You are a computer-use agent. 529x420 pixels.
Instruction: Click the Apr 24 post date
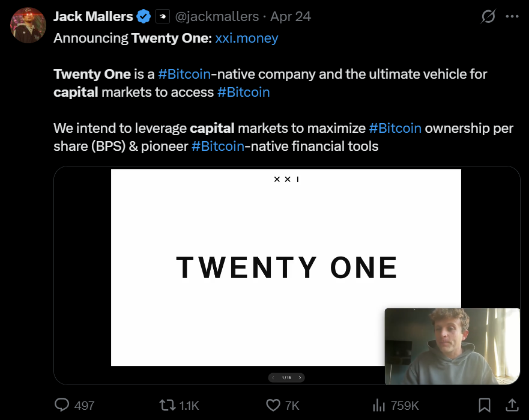tap(291, 16)
